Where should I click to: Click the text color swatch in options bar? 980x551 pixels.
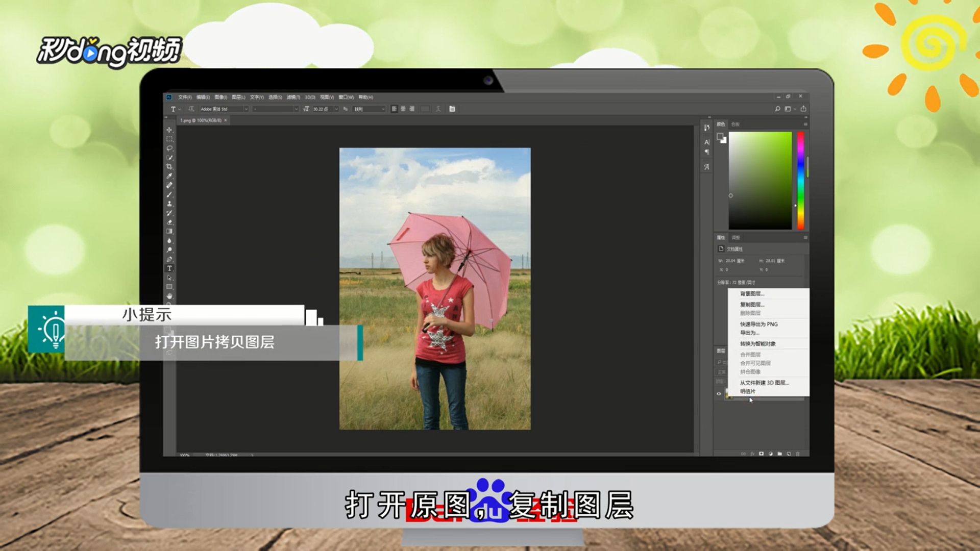coord(425,109)
